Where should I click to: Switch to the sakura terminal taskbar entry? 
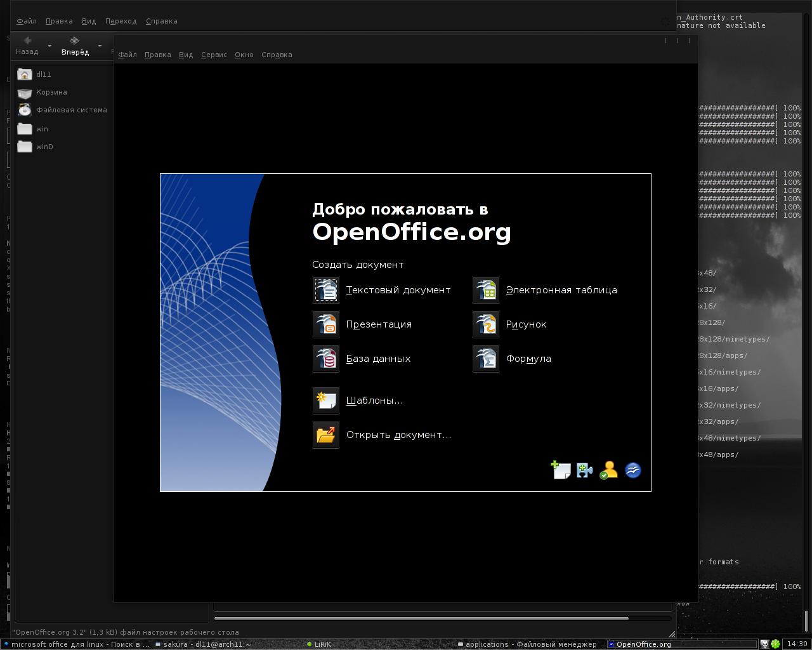203,644
